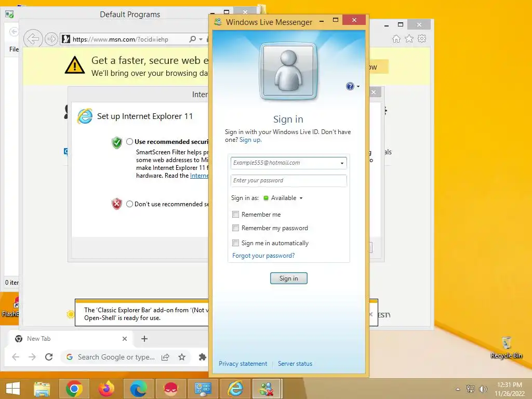The image size is (532, 399).
Task: Open Internet Explorer Home icon
Action: (x=396, y=38)
